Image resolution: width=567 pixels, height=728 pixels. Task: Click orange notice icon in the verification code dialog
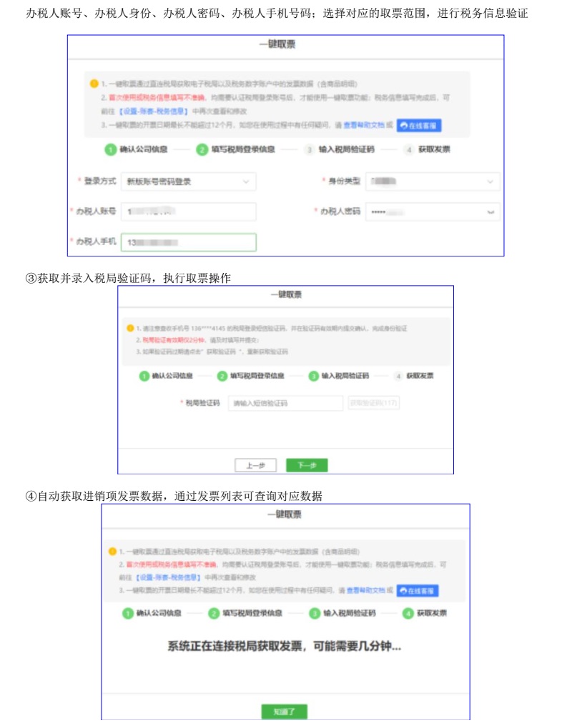(x=130, y=328)
